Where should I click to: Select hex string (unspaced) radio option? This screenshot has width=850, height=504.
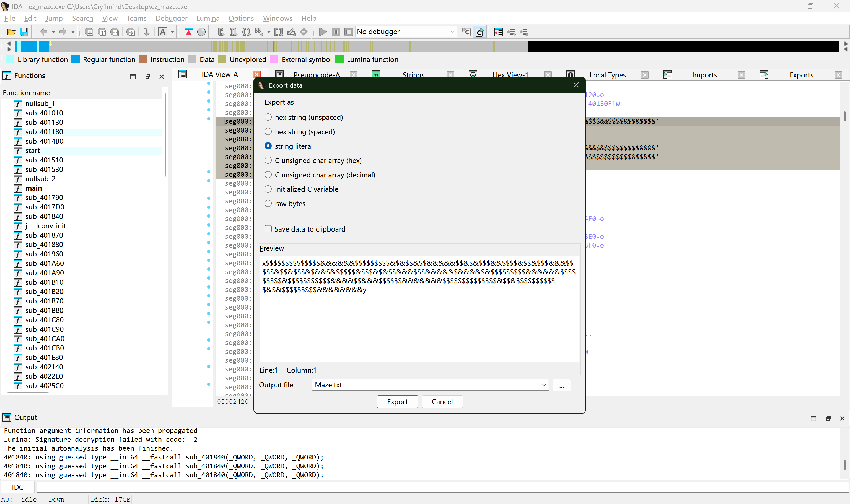point(268,117)
